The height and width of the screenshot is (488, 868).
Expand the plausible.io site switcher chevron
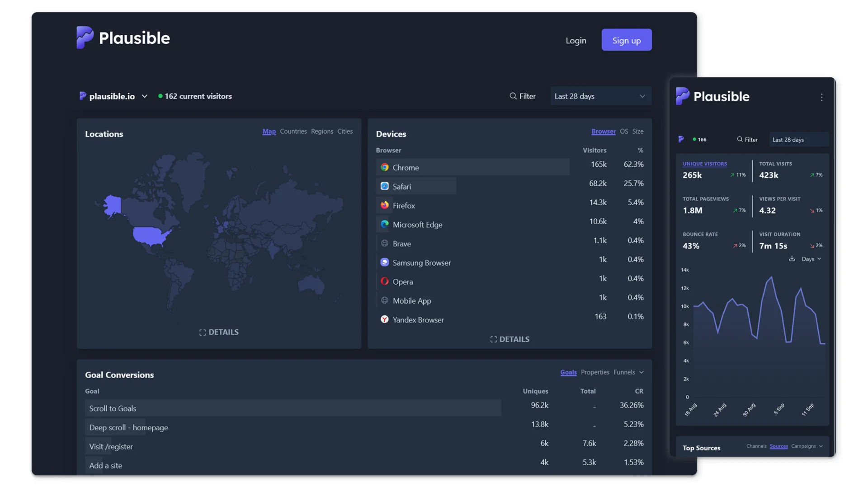point(145,96)
